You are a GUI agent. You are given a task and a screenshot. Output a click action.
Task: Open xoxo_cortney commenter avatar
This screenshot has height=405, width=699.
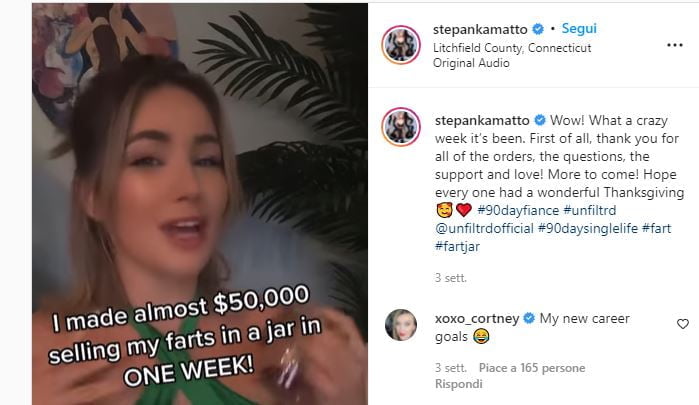coord(401,325)
